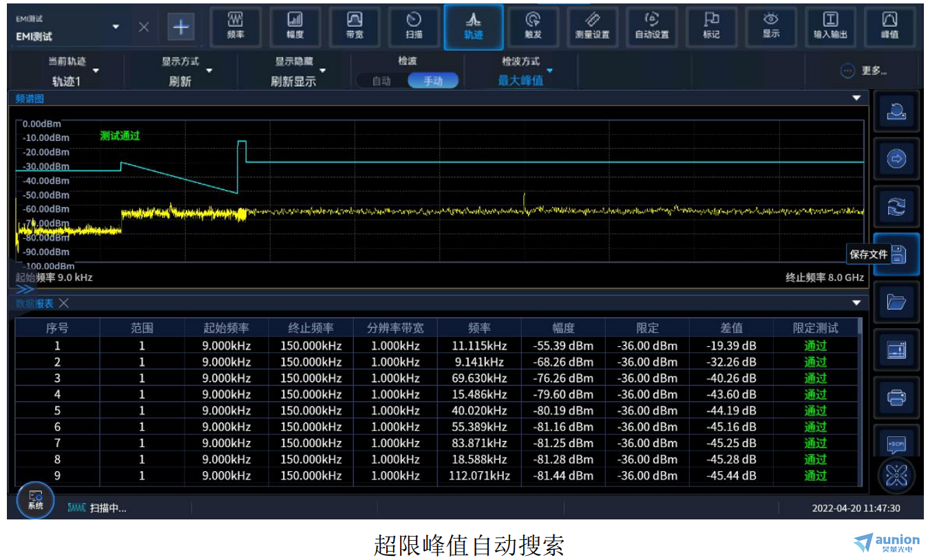
Task: Click the printer icon in right sidebar
Action: pos(896,397)
